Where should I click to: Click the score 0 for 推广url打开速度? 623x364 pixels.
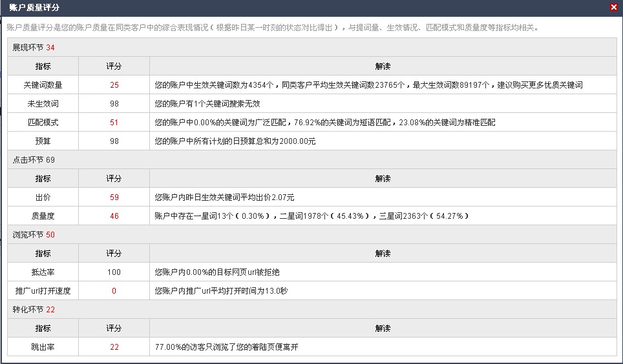coord(114,291)
